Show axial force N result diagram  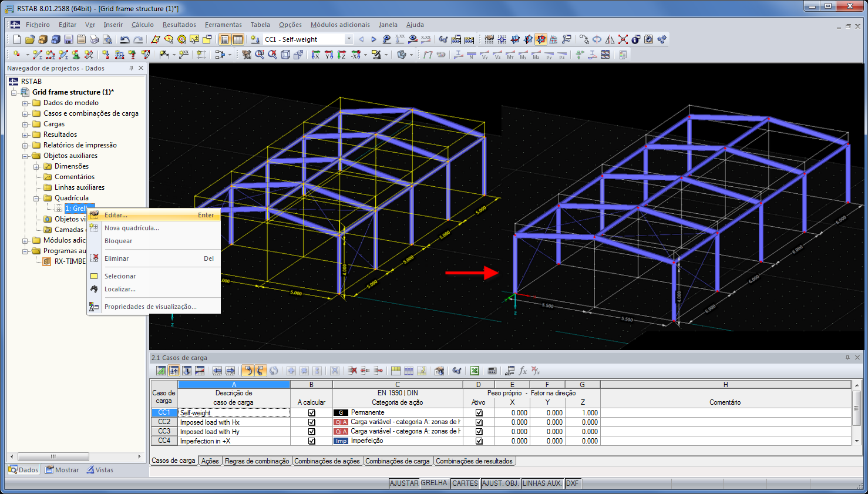(472, 55)
